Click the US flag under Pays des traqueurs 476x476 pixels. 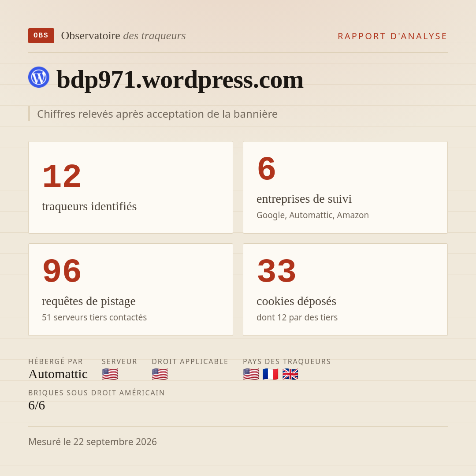click(x=251, y=374)
